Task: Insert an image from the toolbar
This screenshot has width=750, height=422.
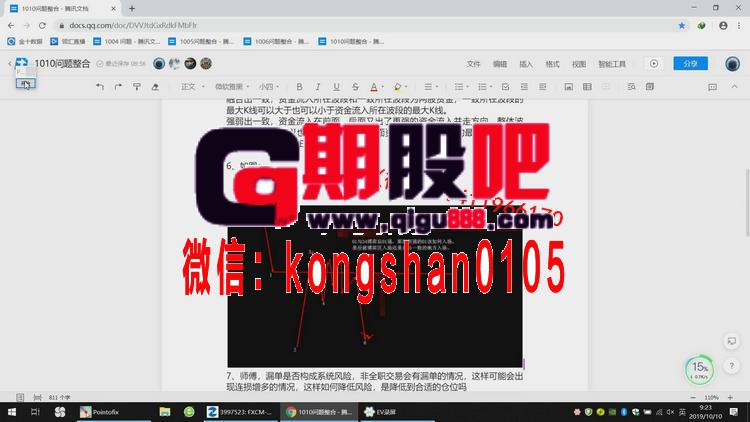Action: [568, 87]
